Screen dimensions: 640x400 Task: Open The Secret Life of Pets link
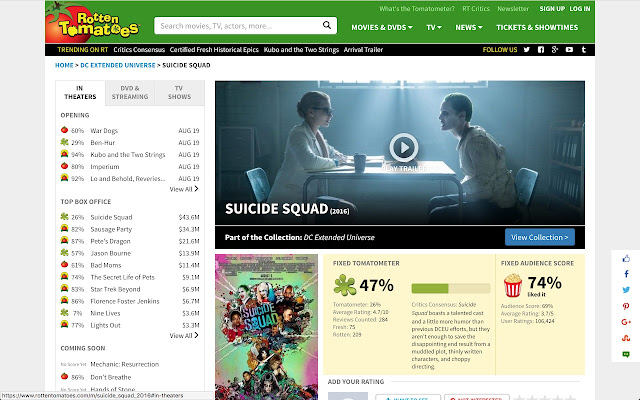point(122,277)
